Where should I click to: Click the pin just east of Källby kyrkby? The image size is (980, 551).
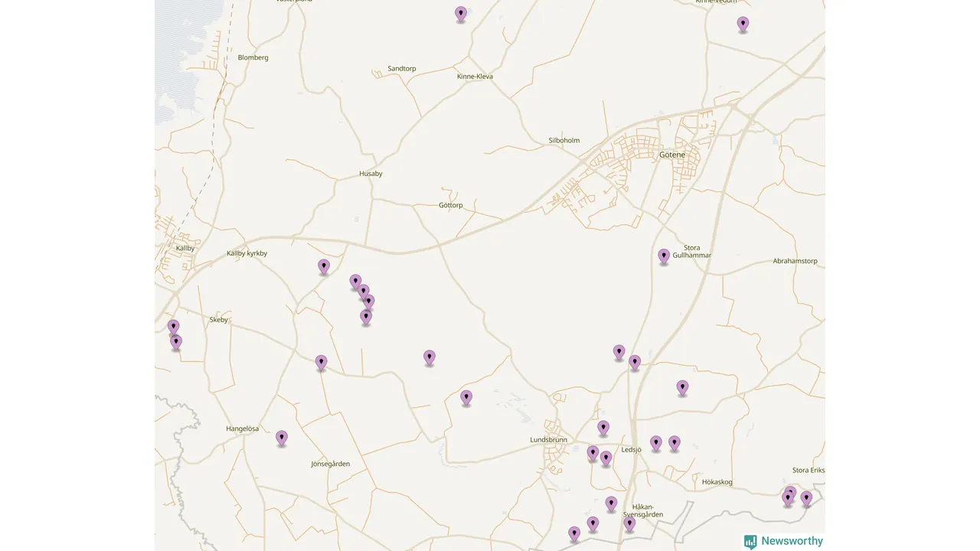[x=324, y=267]
